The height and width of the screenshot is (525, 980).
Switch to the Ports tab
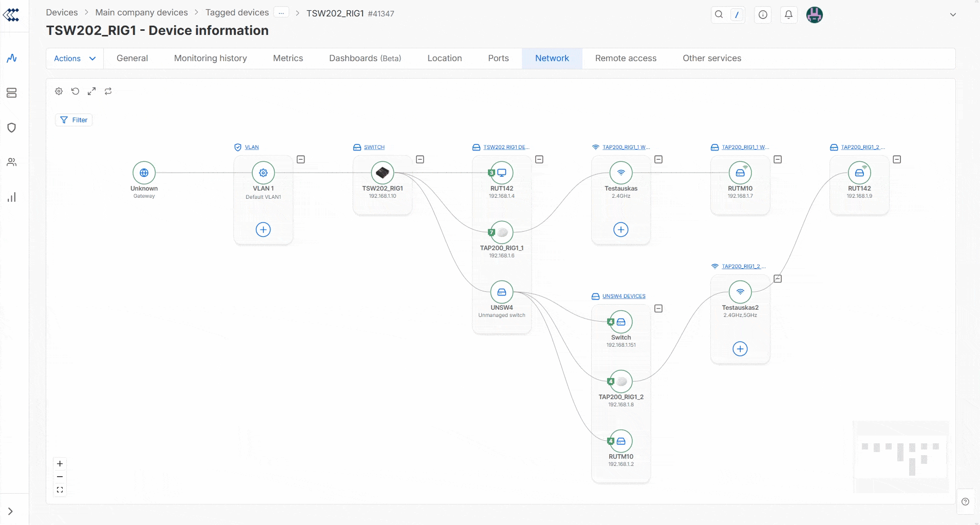(498, 59)
